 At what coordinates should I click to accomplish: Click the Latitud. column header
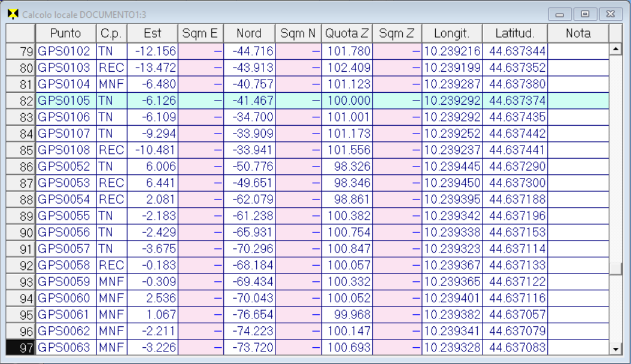point(514,34)
